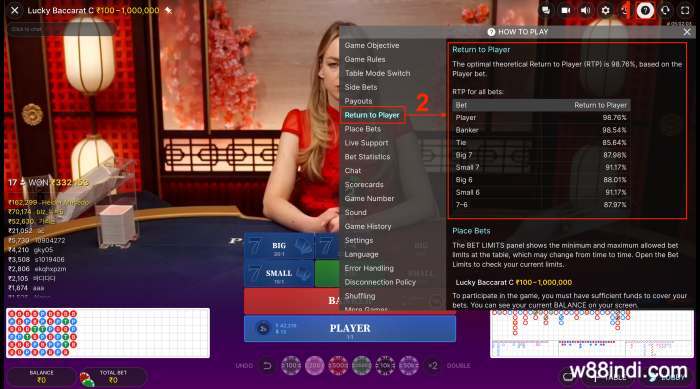Open Game Rules help section

pyautogui.click(x=365, y=59)
